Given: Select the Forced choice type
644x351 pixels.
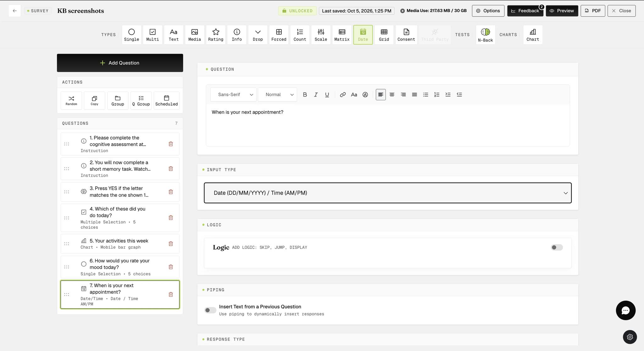Looking at the screenshot, I should tap(279, 35).
